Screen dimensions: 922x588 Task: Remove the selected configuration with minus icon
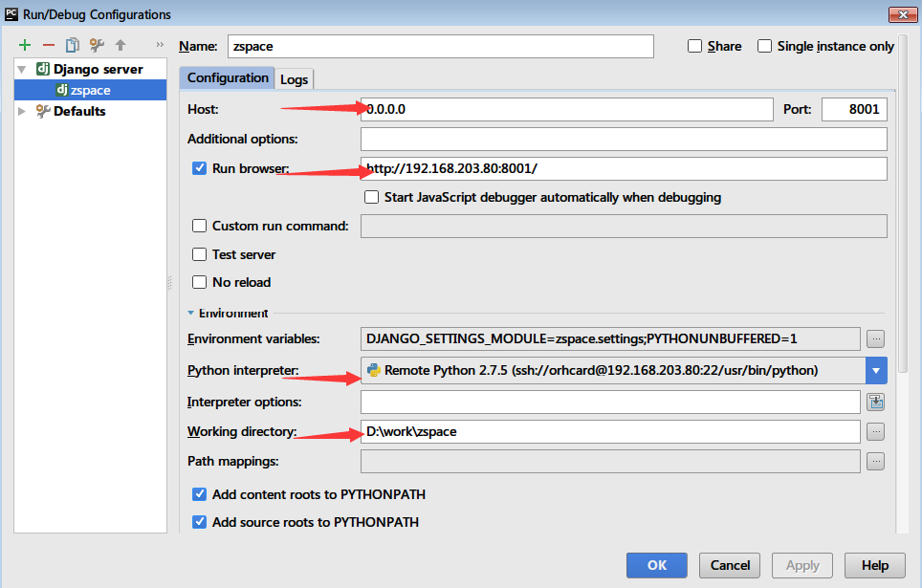coord(48,45)
